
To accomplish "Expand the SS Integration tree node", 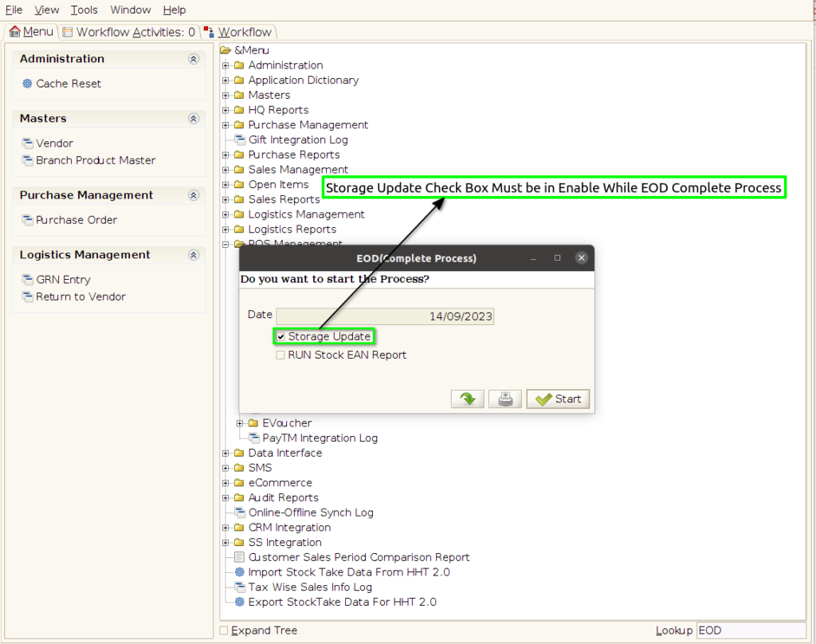I will tap(226, 543).
